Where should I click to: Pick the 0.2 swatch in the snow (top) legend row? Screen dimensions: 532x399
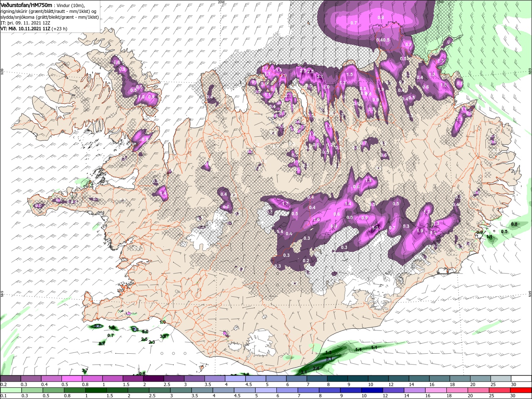[x=10, y=379]
